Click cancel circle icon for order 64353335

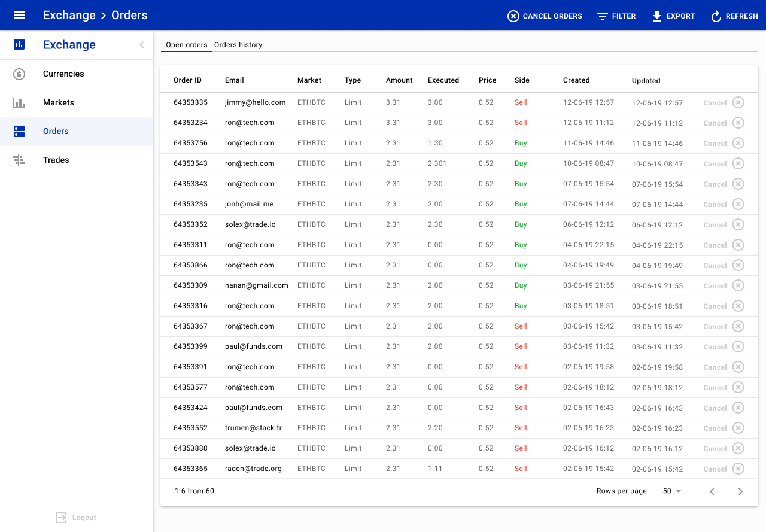(x=738, y=102)
